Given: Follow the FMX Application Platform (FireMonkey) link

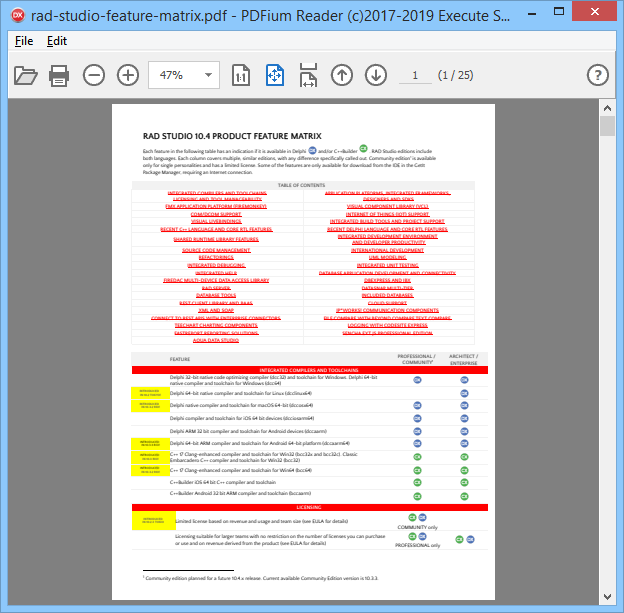Looking at the screenshot, I should coord(216,206).
